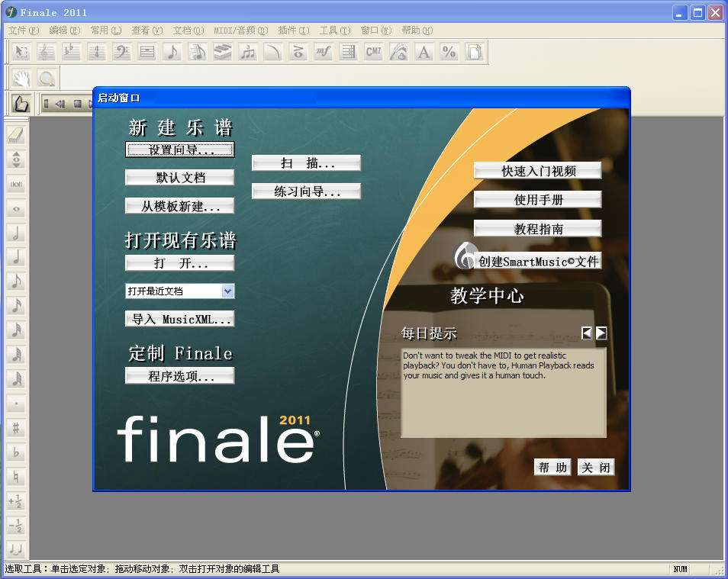
Task: Select the Hand Grabber tool
Action: coord(21,78)
